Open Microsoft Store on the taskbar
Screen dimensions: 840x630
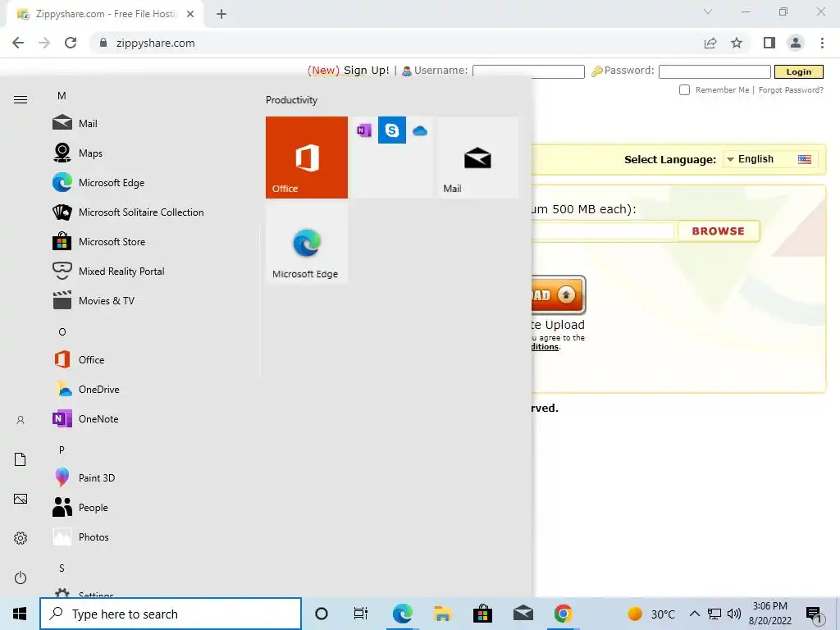[482, 614]
